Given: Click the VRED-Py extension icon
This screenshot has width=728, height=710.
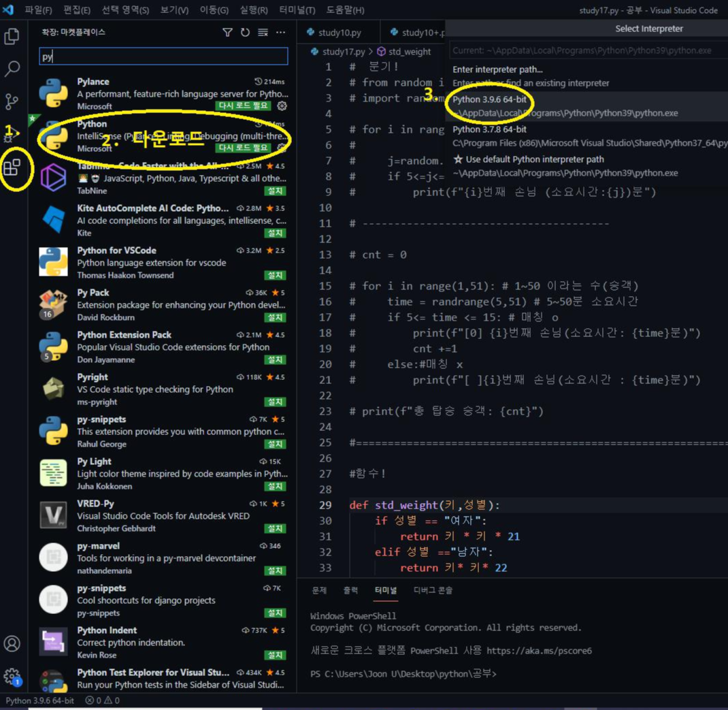Looking at the screenshot, I should pos(53,515).
